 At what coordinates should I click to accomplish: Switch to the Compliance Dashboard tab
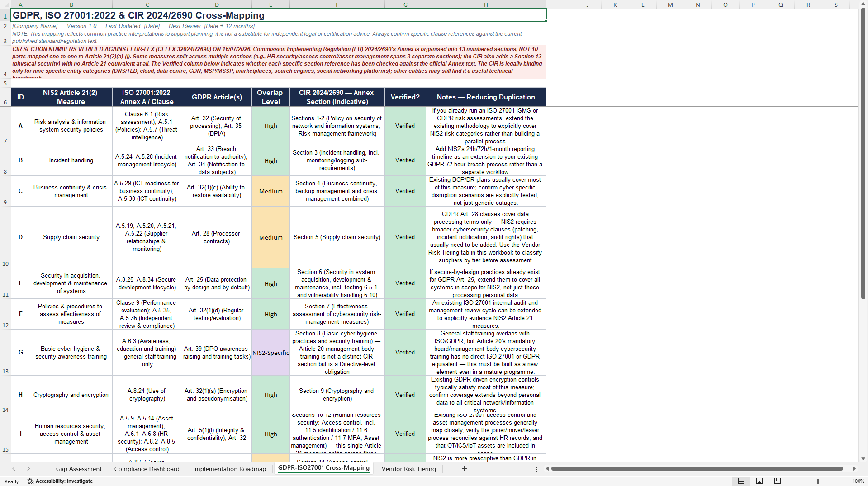pos(147,469)
